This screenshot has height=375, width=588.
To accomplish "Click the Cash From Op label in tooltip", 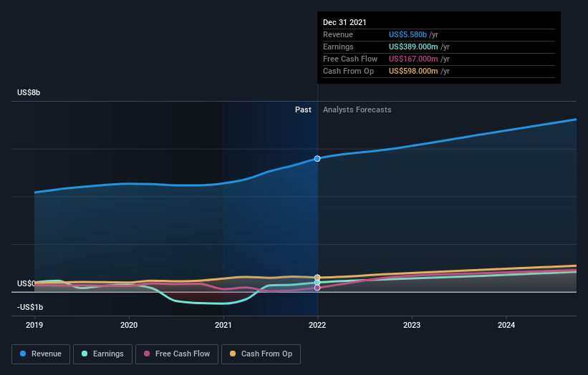I will (348, 71).
